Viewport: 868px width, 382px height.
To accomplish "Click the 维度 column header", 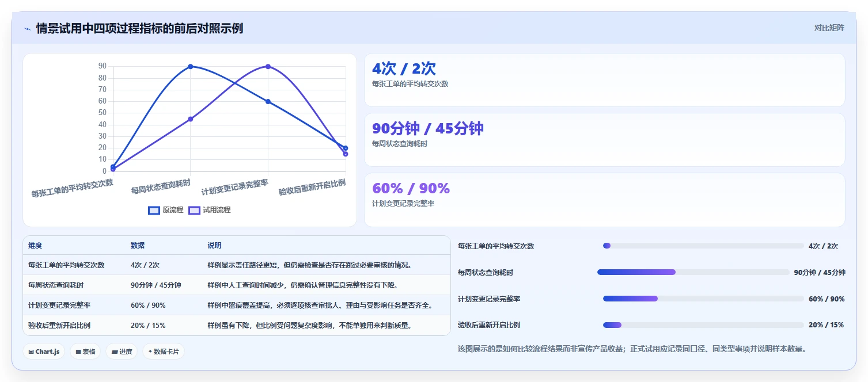I will coord(35,246).
